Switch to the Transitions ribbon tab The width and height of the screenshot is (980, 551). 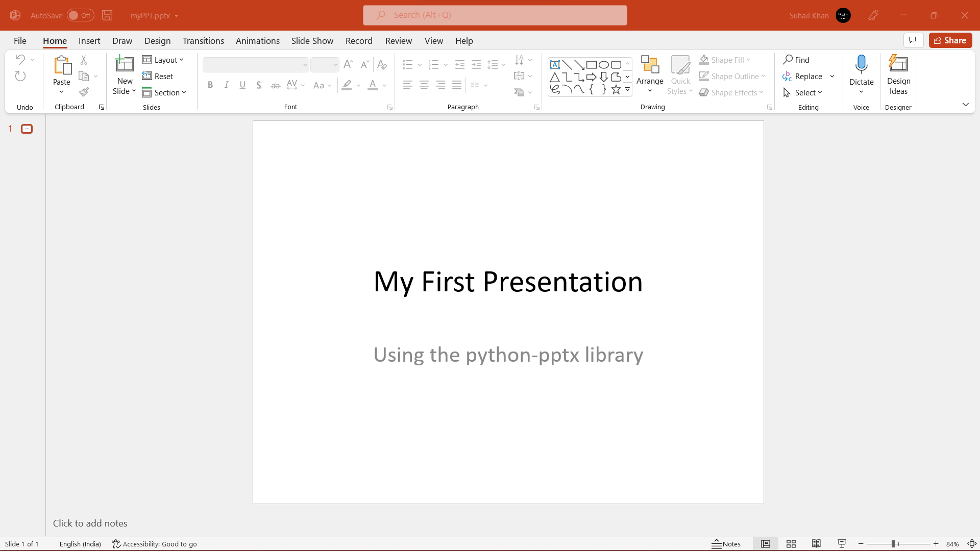203,40
